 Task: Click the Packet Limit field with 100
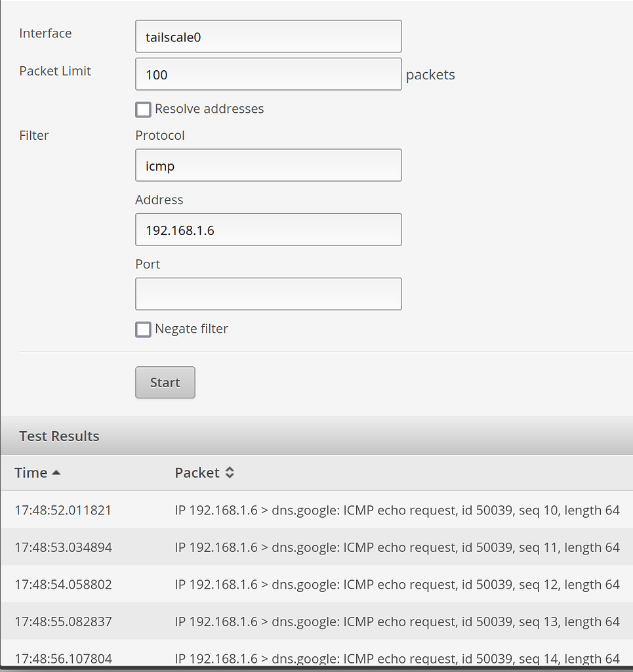point(268,74)
